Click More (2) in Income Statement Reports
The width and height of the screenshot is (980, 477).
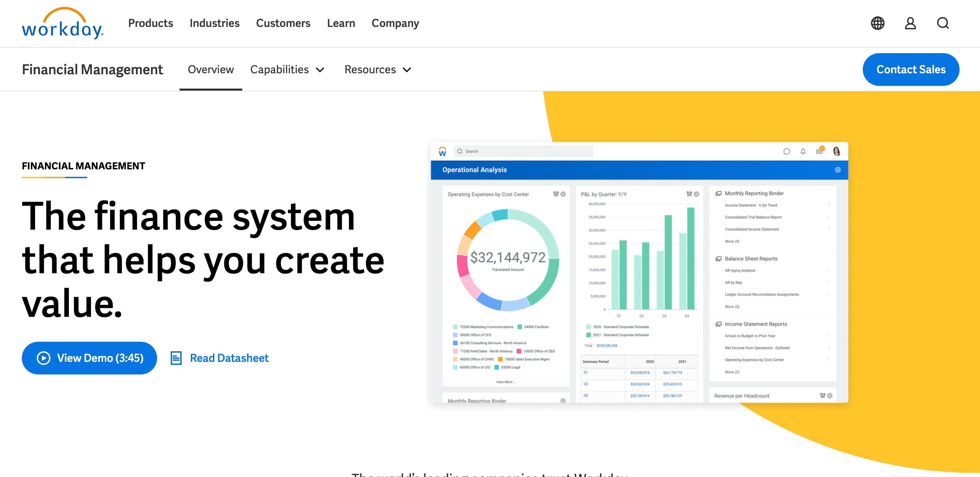(732, 372)
